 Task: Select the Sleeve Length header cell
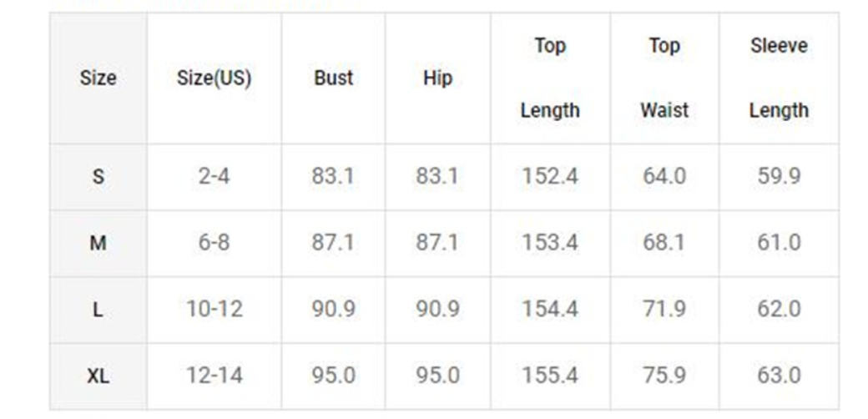[x=779, y=78]
